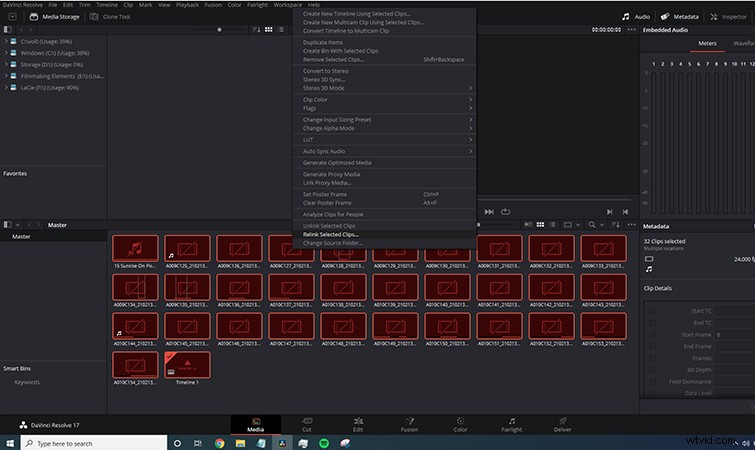Switch media storage browser to grid view
Image resolution: width=755 pixels, height=450 pixels.
point(269,30)
